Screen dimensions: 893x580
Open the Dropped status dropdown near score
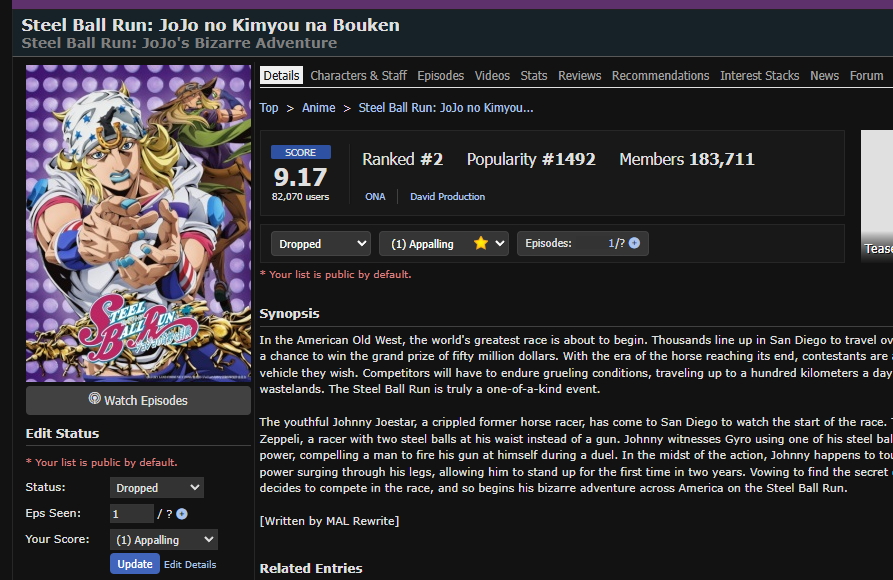click(321, 244)
